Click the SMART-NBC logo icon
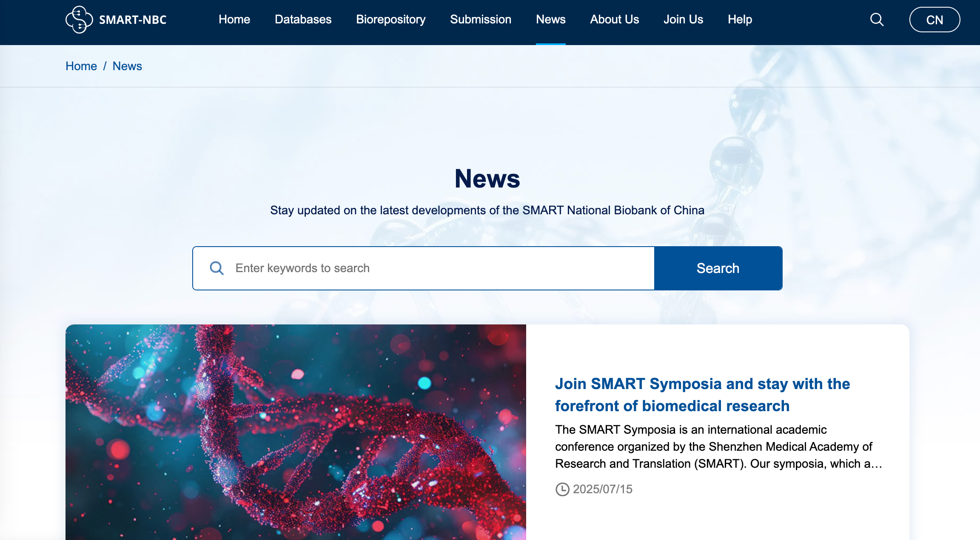980x540 pixels. click(79, 20)
